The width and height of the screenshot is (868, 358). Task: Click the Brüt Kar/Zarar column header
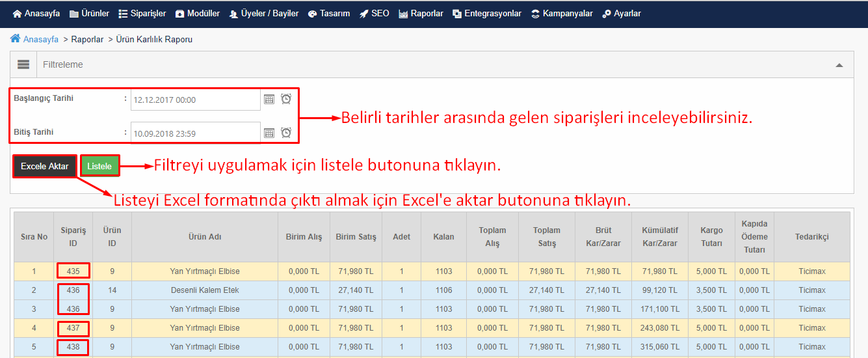pyautogui.click(x=603, y=237)
